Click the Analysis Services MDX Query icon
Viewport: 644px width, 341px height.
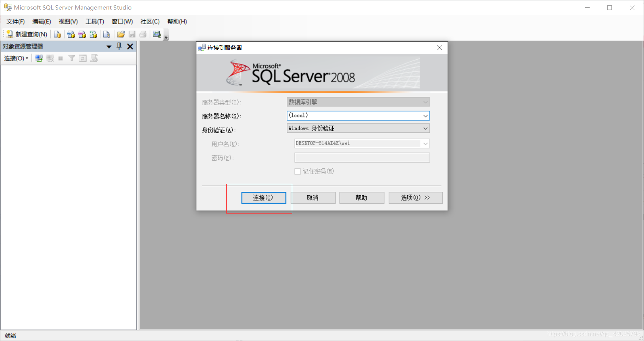click(x=71, y=34)
